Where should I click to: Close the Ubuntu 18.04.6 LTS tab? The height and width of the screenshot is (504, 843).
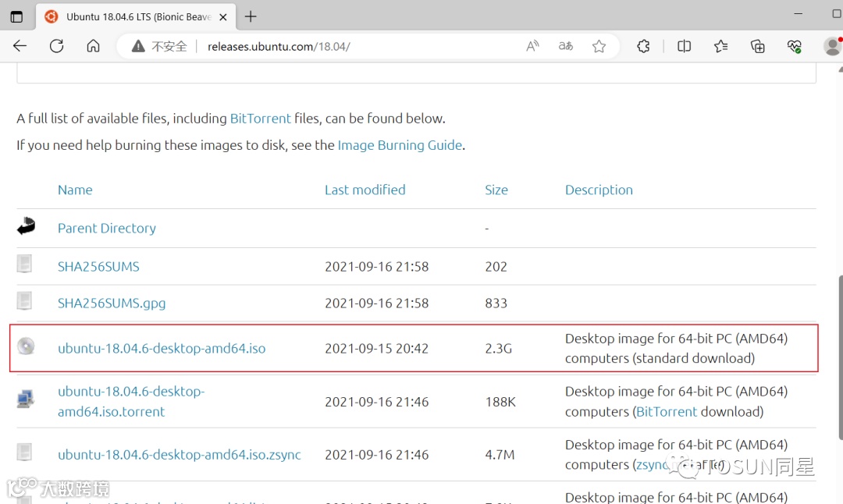click(x=223, y=16)
